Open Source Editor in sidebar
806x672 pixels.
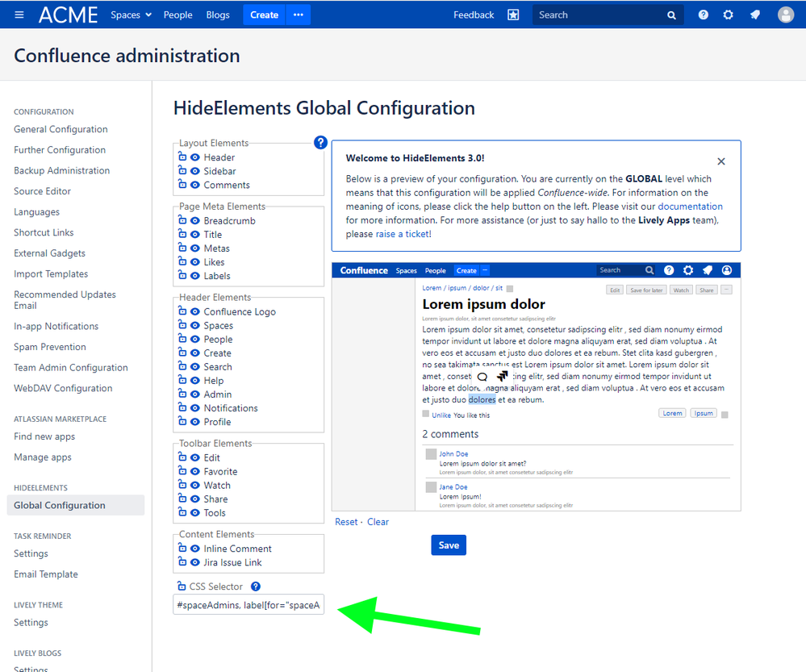tap(42, 190)
